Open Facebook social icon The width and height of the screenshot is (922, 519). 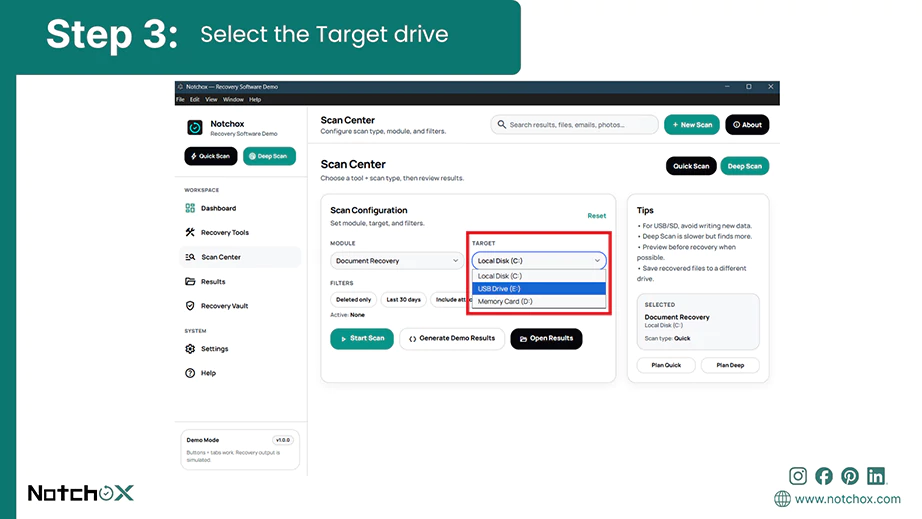point(824,476)
